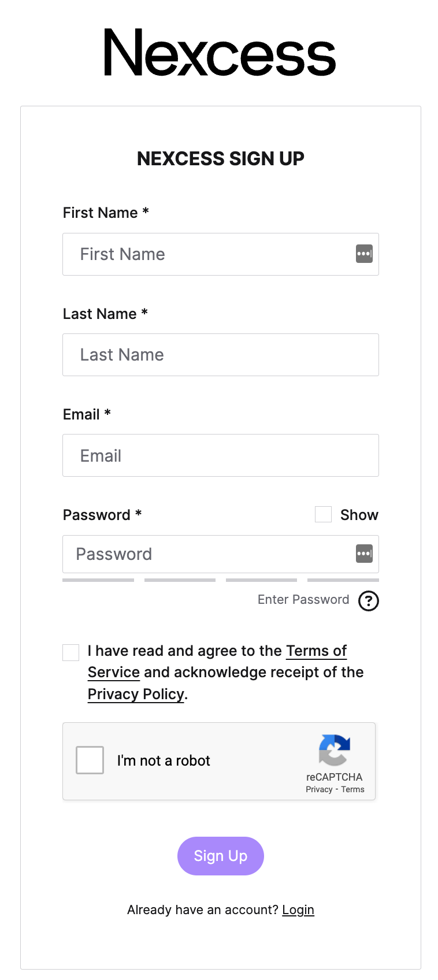Open the Privacy Policy link
Screen dimensions: 438x980
[x=135, y=693]
